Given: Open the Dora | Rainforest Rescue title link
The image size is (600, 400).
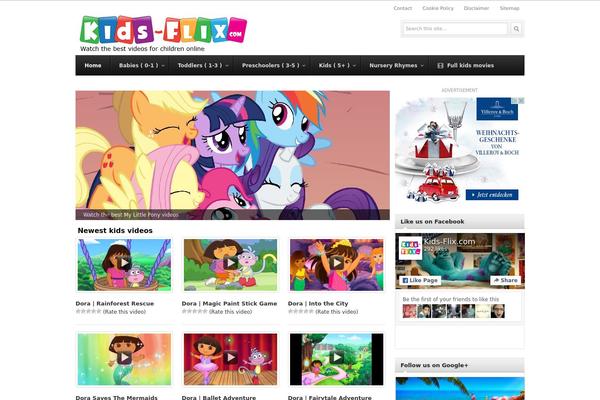Looking at the screenshot, I should click(x=115, y=304).
